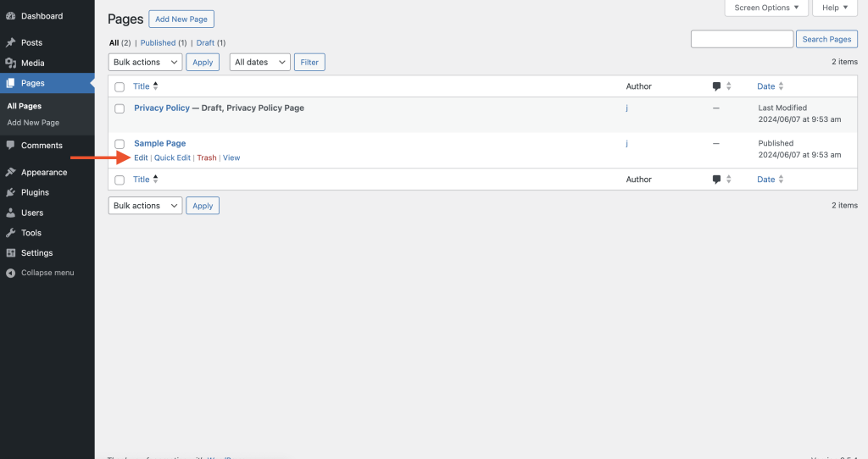868x459 pixels.
Task: Select the Privacy Policy row checkbox
Action: pos(120,108)
